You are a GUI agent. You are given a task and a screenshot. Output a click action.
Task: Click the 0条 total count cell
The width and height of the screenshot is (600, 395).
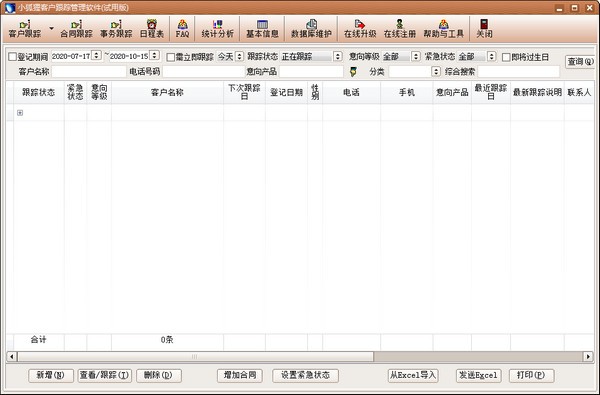(x=167, y=340)
